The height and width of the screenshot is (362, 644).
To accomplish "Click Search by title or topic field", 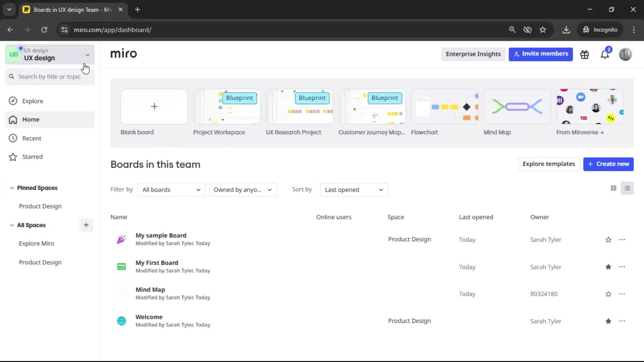I will coord(50,76).
